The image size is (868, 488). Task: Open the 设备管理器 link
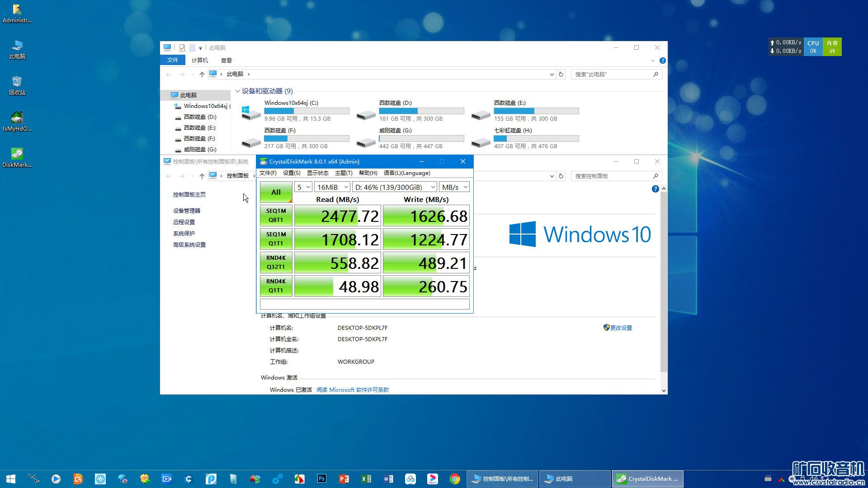[x=186, y=211]
